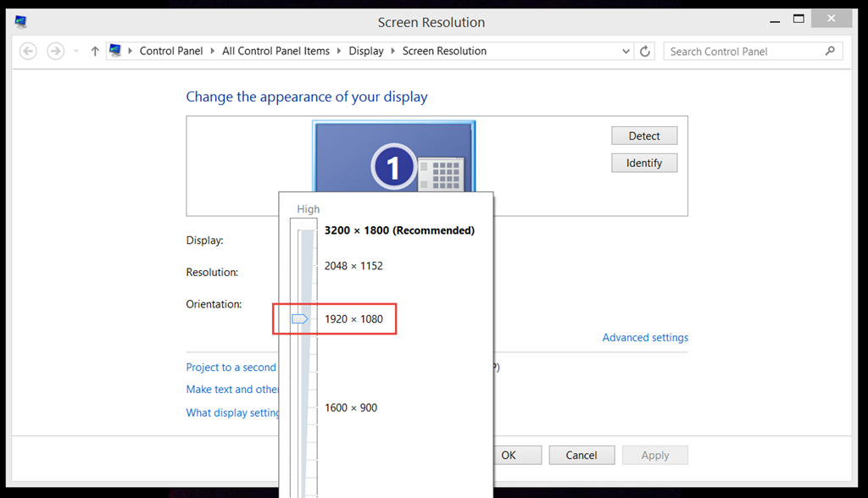Open the window system icon in the title bar
This screenshot has height=498, width=868.
click(20, 21)
